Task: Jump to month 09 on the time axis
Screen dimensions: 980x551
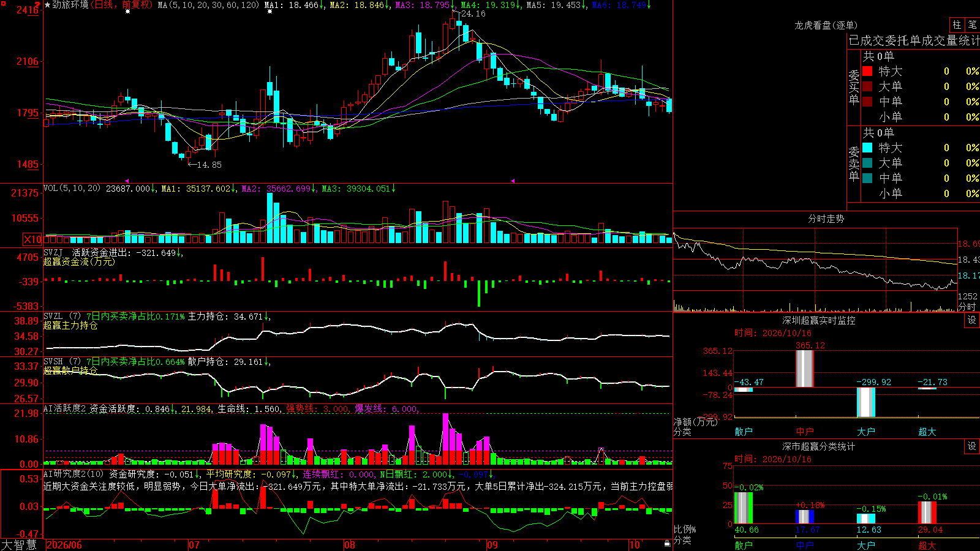Action: coord(492,545)
